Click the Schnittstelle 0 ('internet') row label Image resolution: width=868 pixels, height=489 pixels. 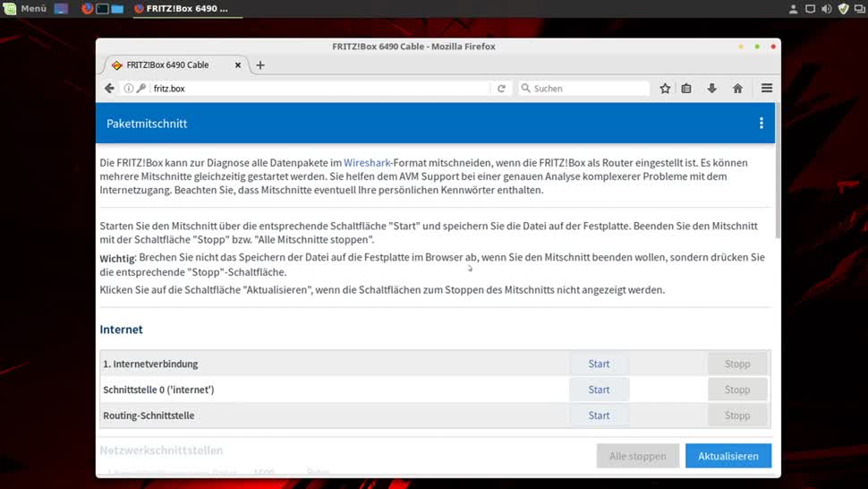point(158,390)
